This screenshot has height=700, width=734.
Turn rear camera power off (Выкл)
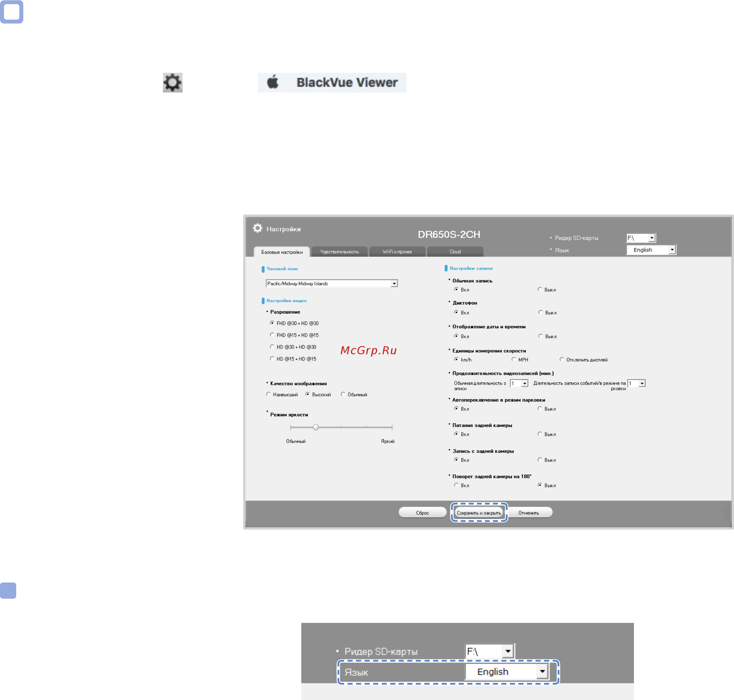540,434
